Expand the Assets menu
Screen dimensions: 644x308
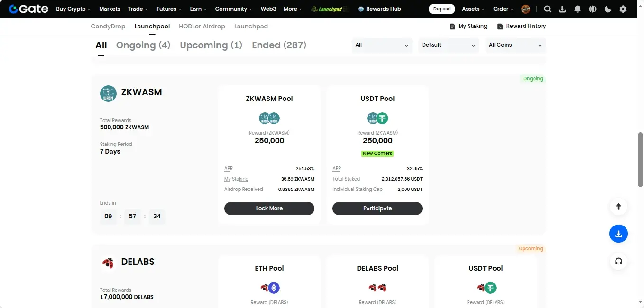pos(473,9)
